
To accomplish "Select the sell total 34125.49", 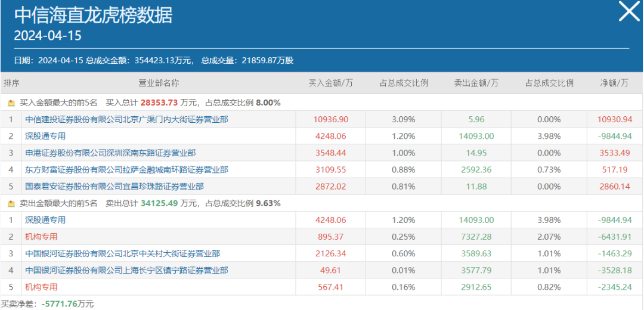I will pyautogui.click(x=159, y=203).
